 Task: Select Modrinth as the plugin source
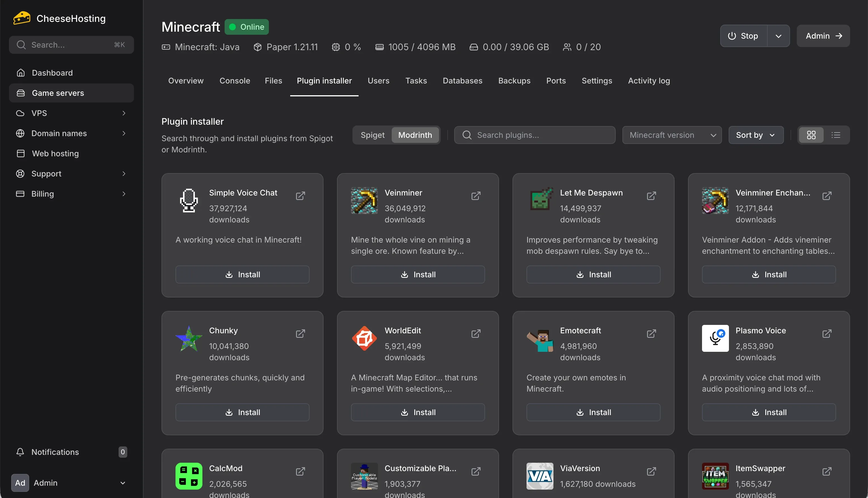coord(415,135)
